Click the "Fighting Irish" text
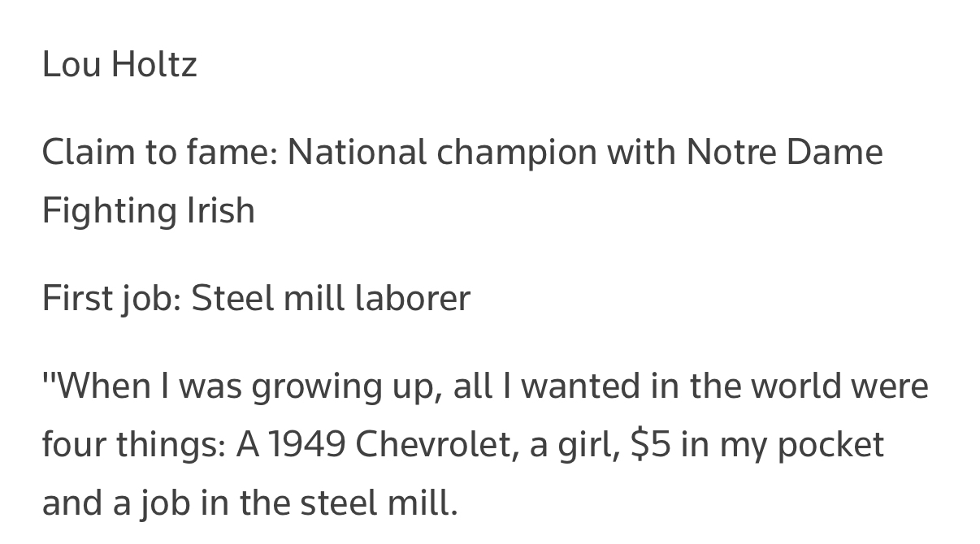 tap(148, 210)
